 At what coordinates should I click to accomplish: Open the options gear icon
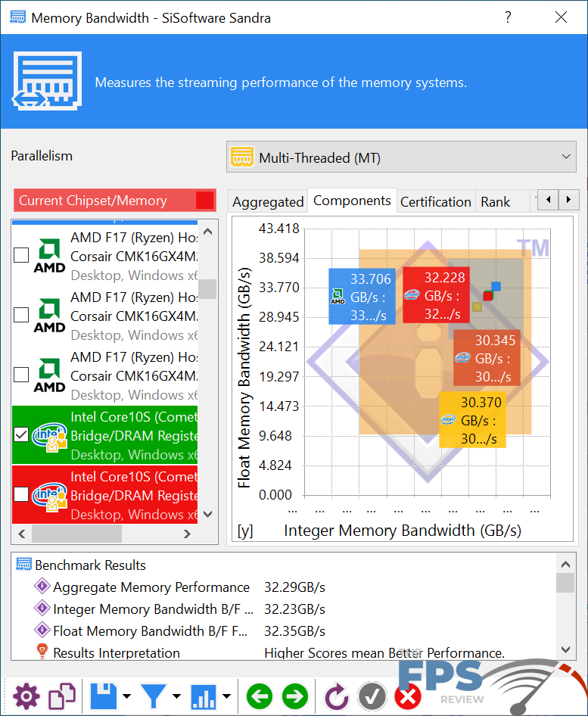click(26, 696)
